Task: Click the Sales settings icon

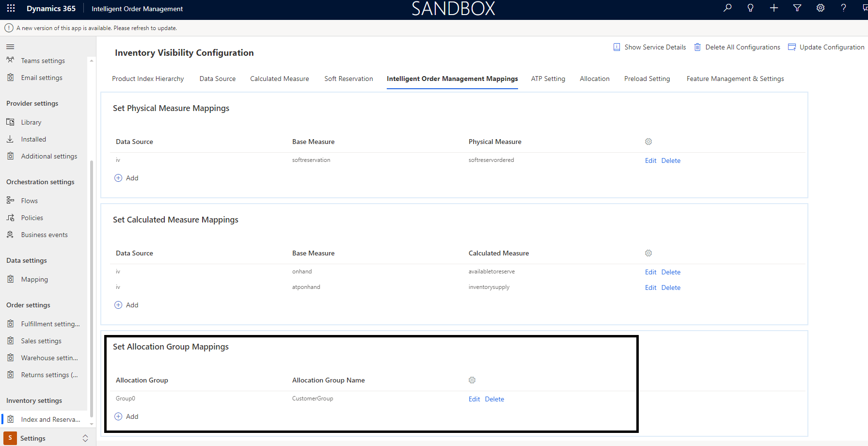Action: [10, 340]
